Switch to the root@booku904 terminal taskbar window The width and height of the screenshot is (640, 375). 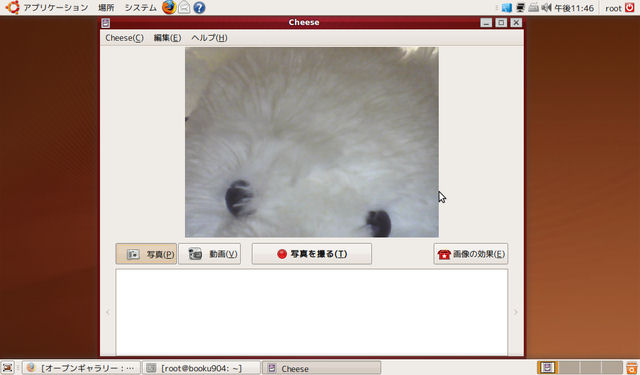pyautogui.click(x=202, y=368)
